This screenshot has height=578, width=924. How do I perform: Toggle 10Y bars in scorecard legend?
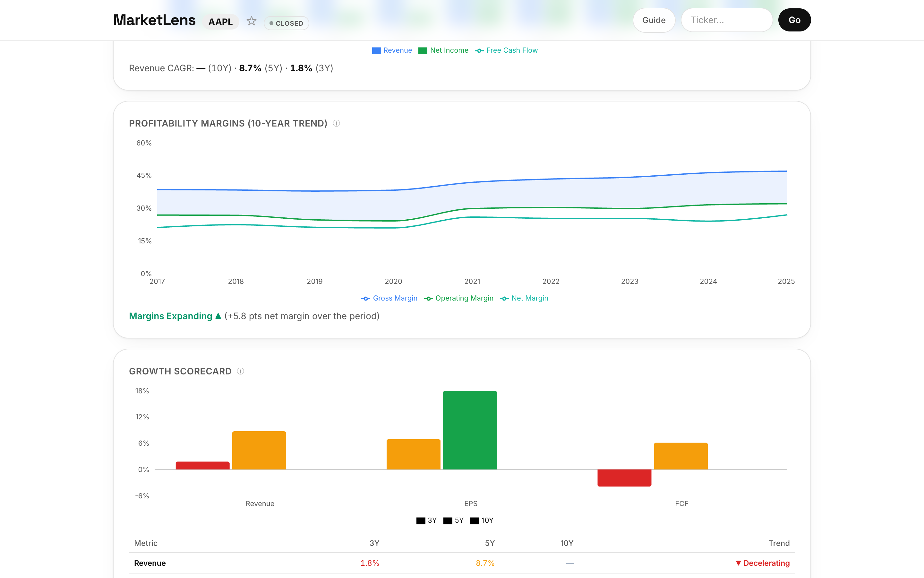[482, 520]
